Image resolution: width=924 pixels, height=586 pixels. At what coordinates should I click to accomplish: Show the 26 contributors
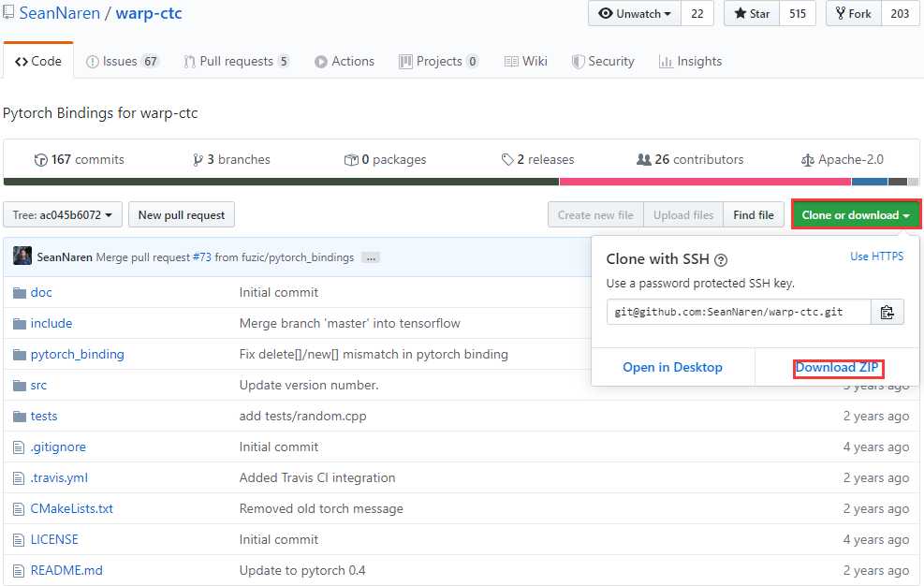(690, 159)
